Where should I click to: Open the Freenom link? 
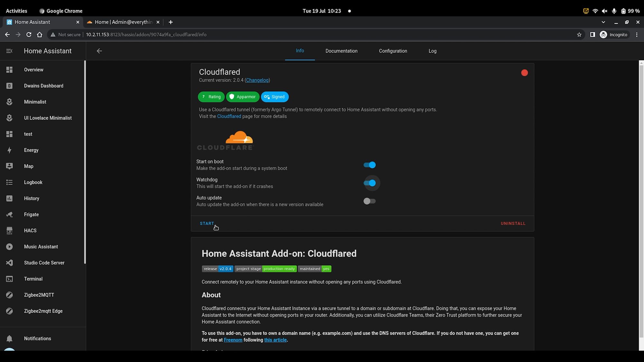(x=233, y=340)
